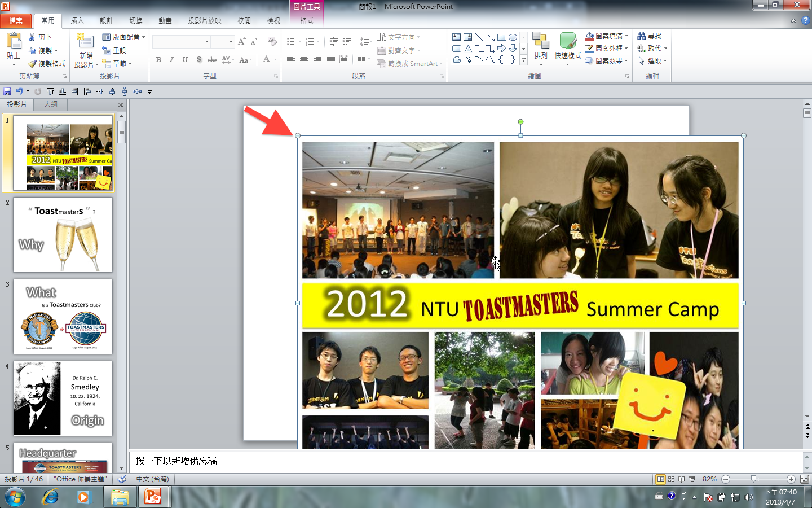Toggle Bold formatting

tap(159, 60)
